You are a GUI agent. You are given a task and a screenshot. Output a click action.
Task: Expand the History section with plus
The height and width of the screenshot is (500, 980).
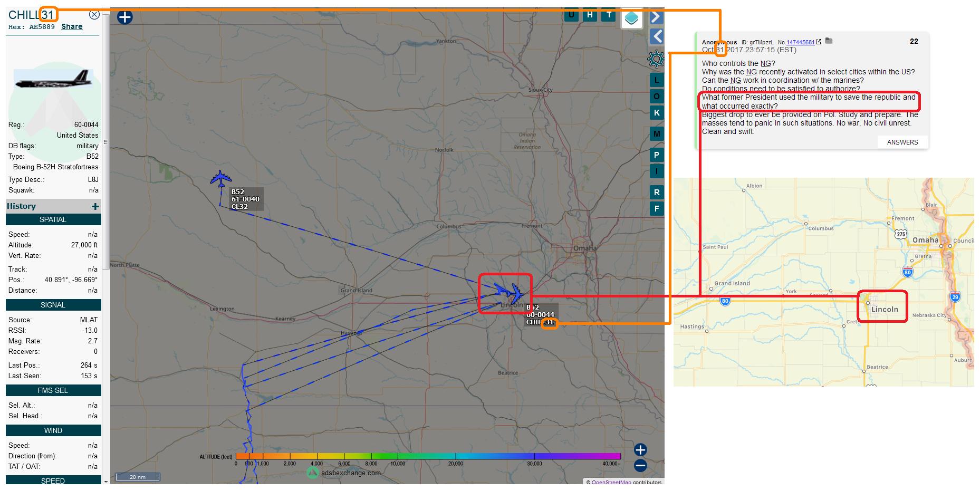(95, 207)
